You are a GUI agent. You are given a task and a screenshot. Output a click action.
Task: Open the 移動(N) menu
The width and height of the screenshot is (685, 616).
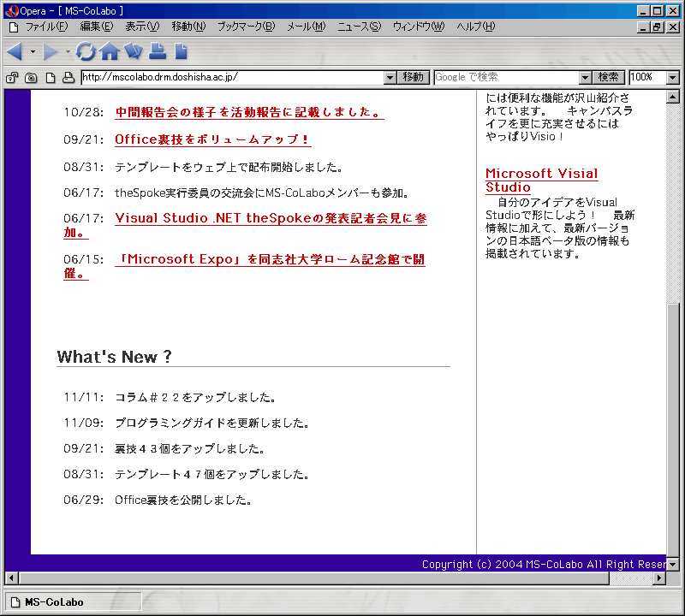click(188, 27)
